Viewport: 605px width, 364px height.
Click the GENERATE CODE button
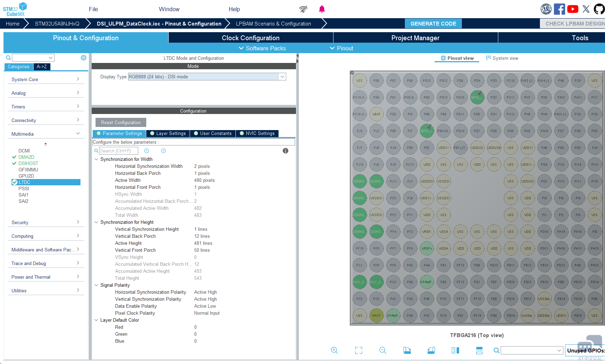[433, 23]
